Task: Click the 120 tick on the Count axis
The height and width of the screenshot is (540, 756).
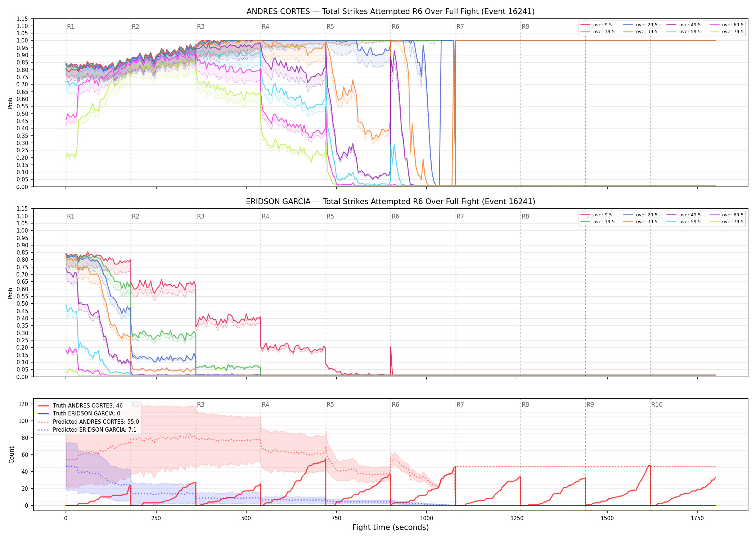Action: pos(23,404)
